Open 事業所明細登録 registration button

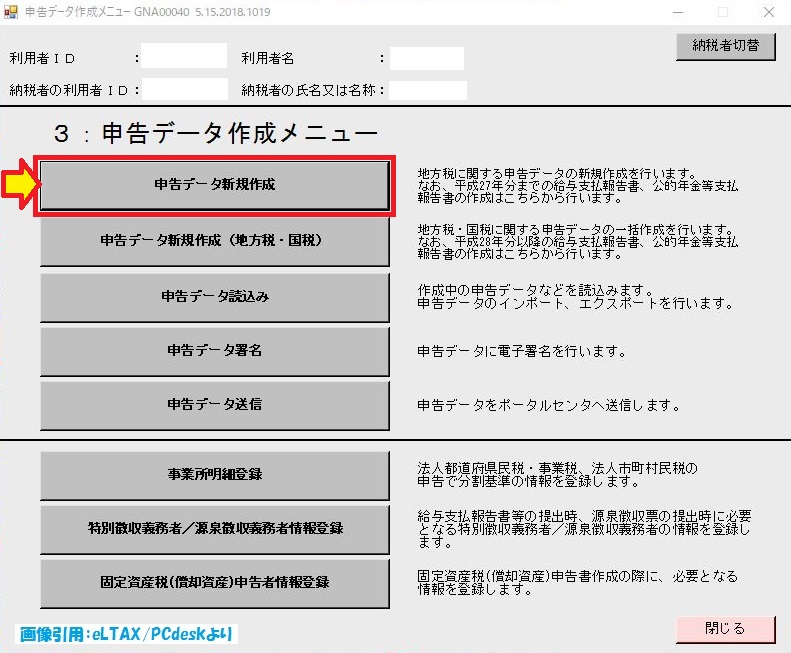click(x=214, y=475)
